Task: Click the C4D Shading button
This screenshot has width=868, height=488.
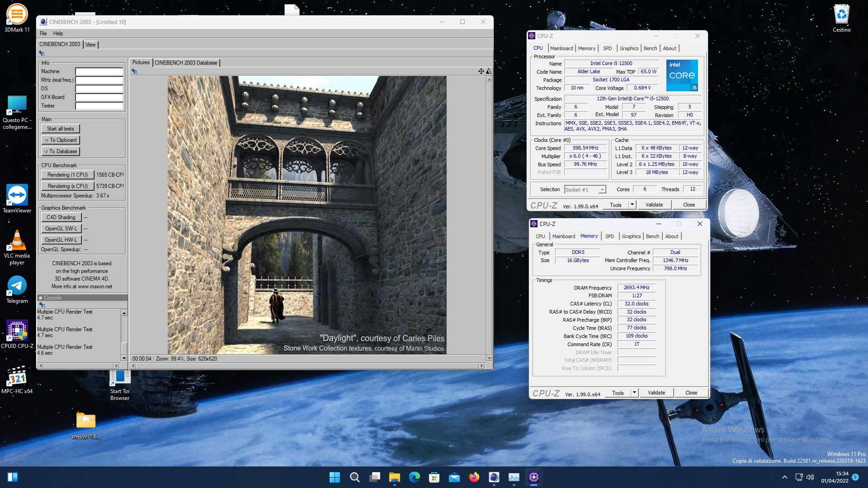Action: coord(61,217)
